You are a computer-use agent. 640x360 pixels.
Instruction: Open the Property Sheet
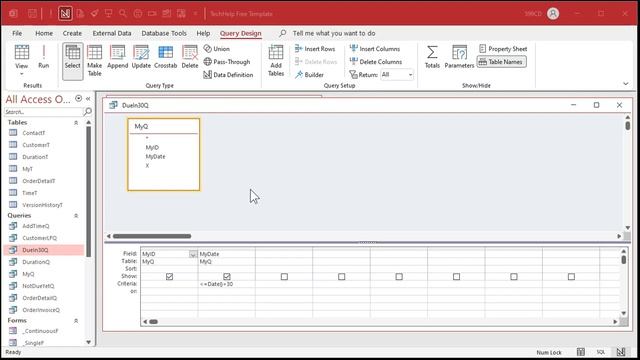pyautogui.click(x=503, y=49)
